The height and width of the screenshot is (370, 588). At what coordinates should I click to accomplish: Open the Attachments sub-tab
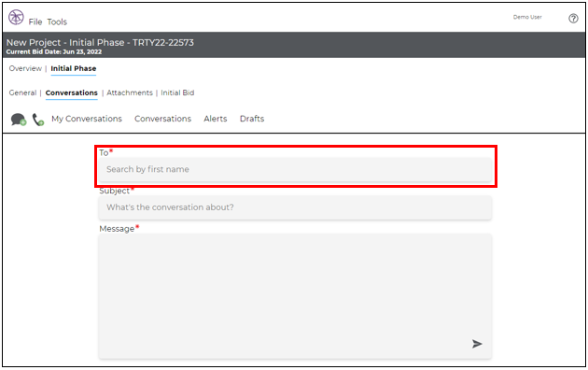pos(130,92)
